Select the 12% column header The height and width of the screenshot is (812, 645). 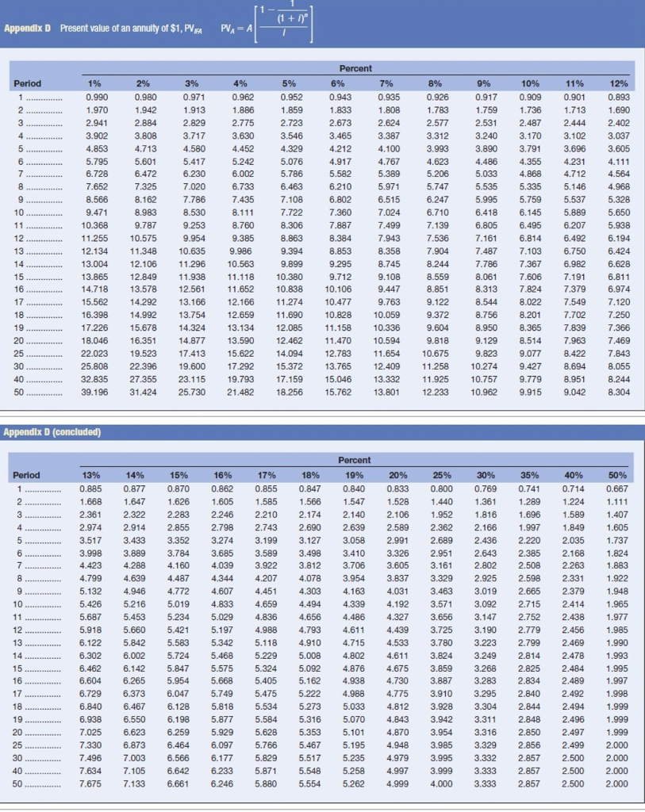tap(619, 83)
